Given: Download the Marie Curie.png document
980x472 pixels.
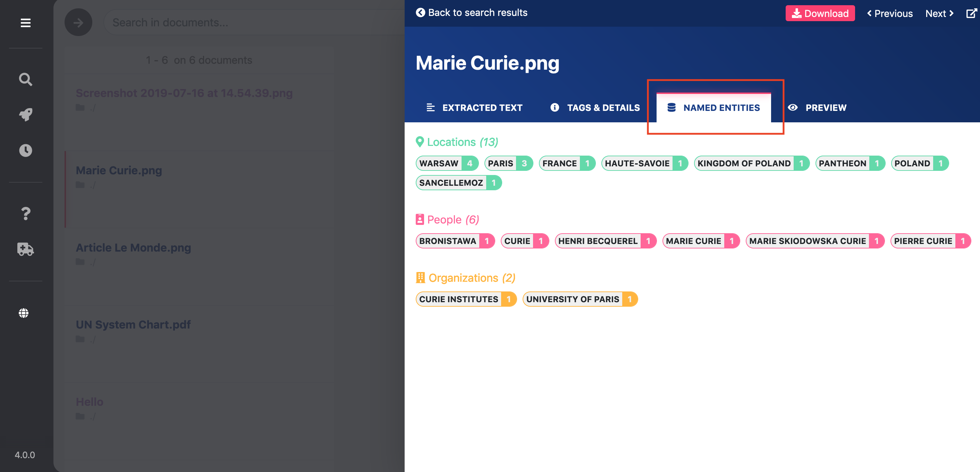Looking at the screenshot, I should point(820,13).
